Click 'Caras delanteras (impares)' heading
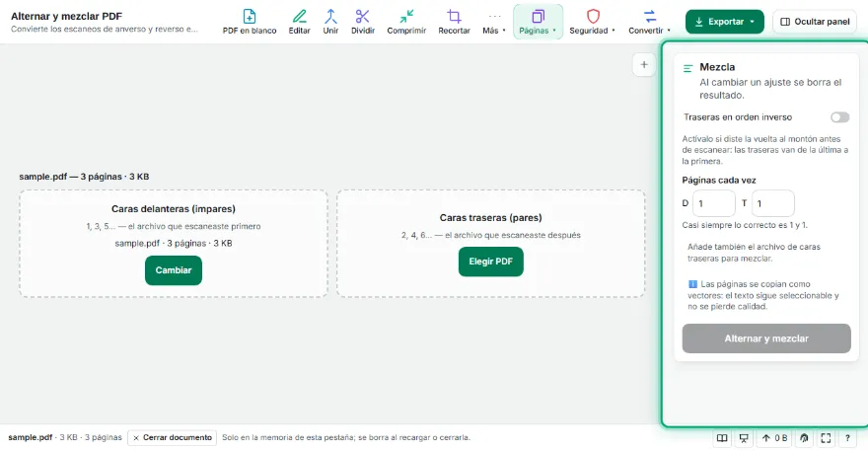The height and width of the screenshot is (451, 868). click(174, 209)
